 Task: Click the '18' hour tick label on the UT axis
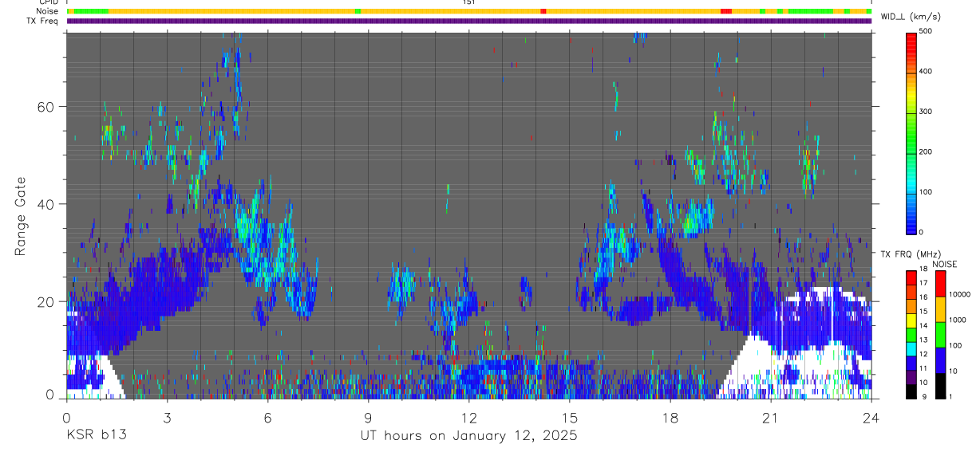pos(670,417)
